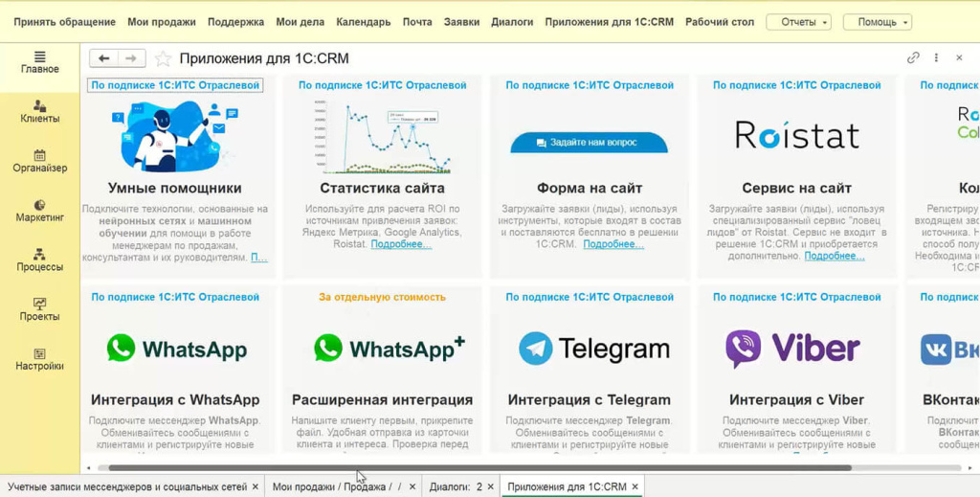Open the Органайзер sidebar section
Viewport: 980px width, 497px height.
tap(39, 161)
